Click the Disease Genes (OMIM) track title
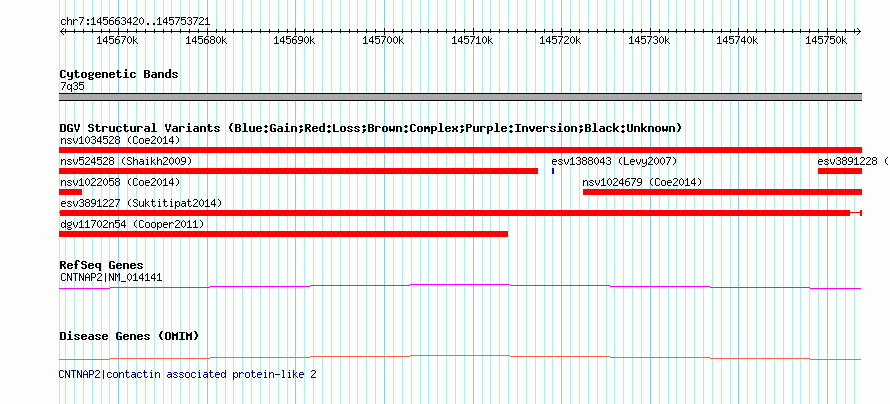Image resolution: width=890 pixels, height=404 pixels. [x=129, y=336]
